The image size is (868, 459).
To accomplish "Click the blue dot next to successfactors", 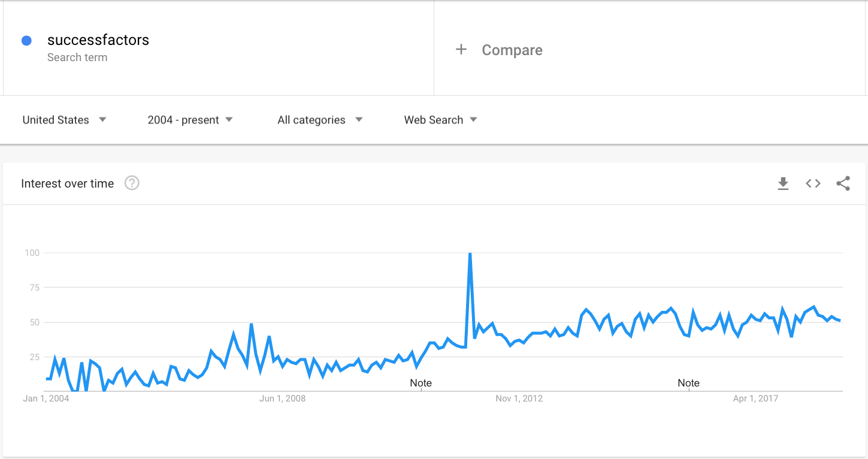I will point(26,41).
